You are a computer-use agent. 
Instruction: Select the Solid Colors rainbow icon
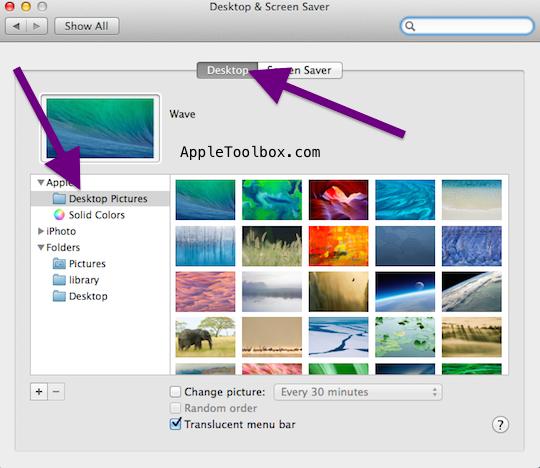pos(59,215)
